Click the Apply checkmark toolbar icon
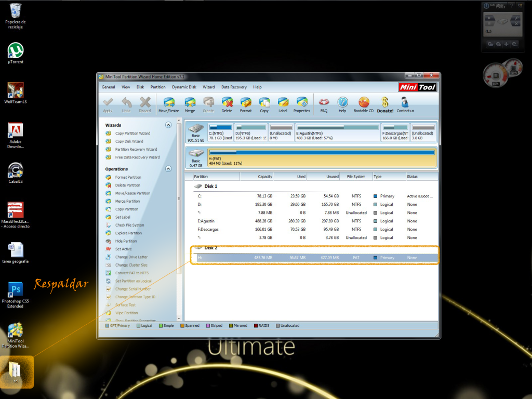 [108, 104]
